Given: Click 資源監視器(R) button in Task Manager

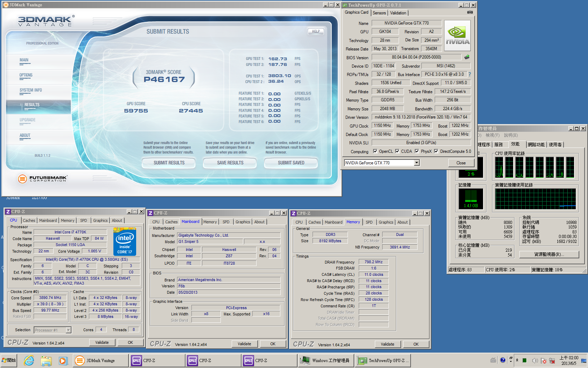Looking at the screenshot, I should (x=549, y=254).
